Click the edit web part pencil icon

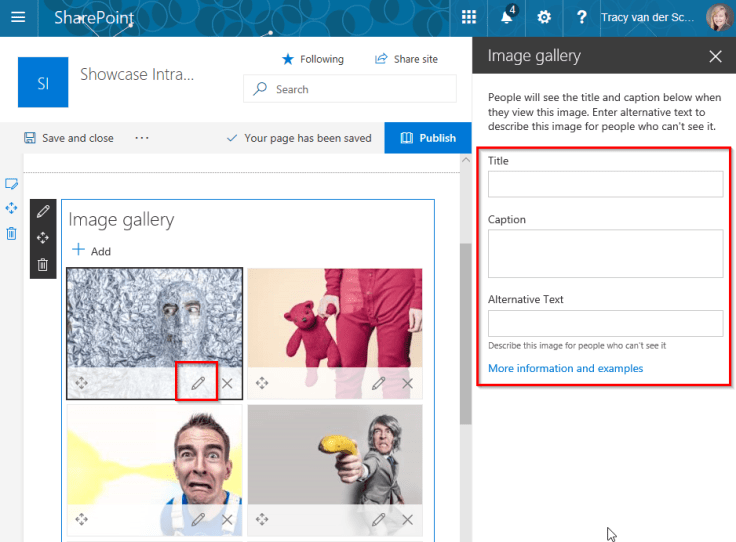(42, 211)
